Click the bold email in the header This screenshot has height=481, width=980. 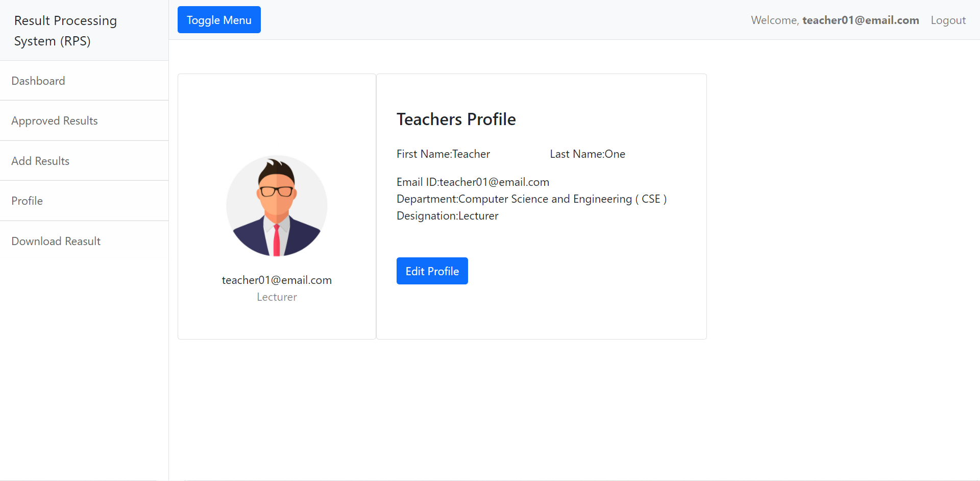(x=861, y=20)
